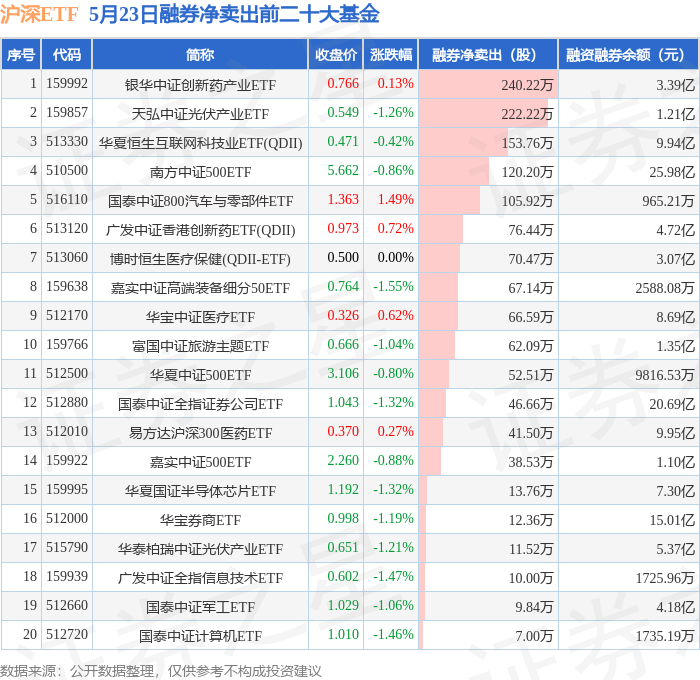This screenshot has height=680, width=700.
Task: Select 广发中证全指信息技术ETF
Action: 200,578
